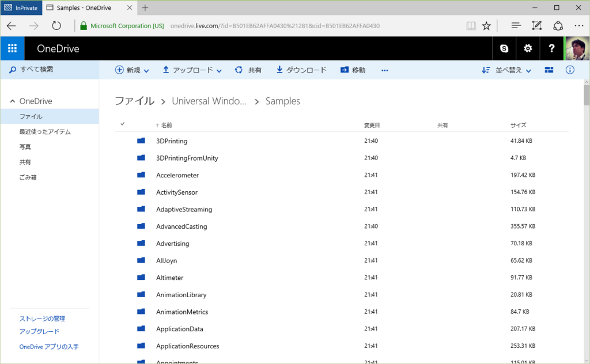Click the vertical scrollbar thumb

tap(586, 95)
